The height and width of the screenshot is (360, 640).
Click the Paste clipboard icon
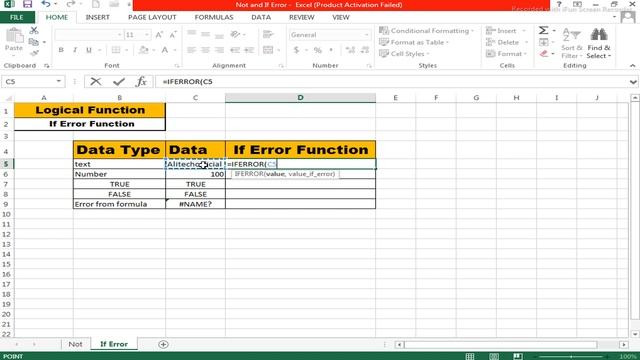click(14, 36)
